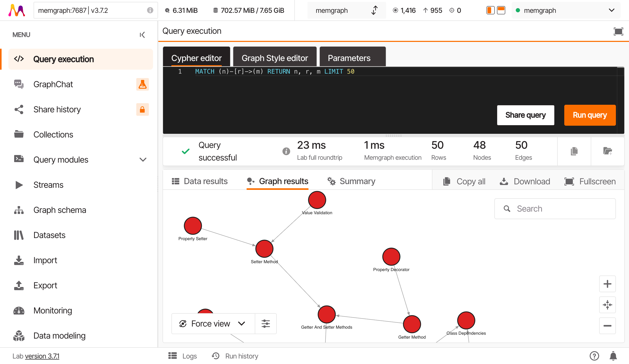Toggle the vertical split layout
Viewport: 629px width, 364px height.
pyautogui.click(x=490, y=10)
